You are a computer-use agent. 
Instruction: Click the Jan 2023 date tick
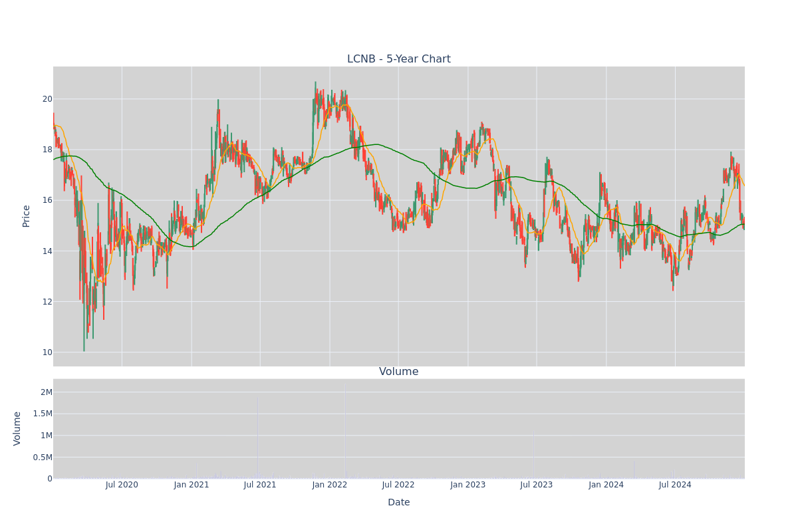468,485
